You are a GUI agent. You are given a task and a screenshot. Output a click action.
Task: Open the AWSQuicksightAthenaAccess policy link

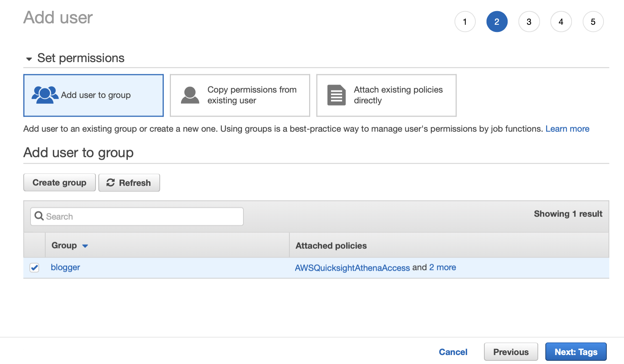click(352, 268)
